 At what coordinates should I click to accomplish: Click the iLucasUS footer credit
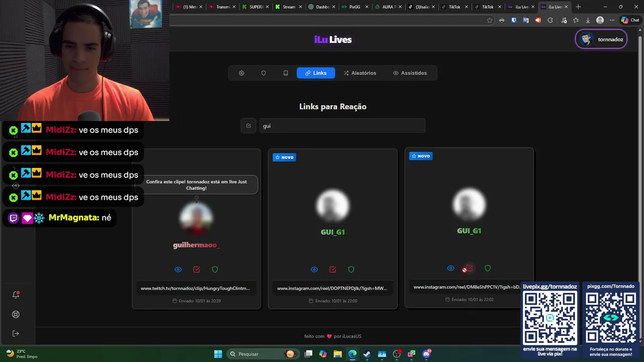(x=352, y=336)
